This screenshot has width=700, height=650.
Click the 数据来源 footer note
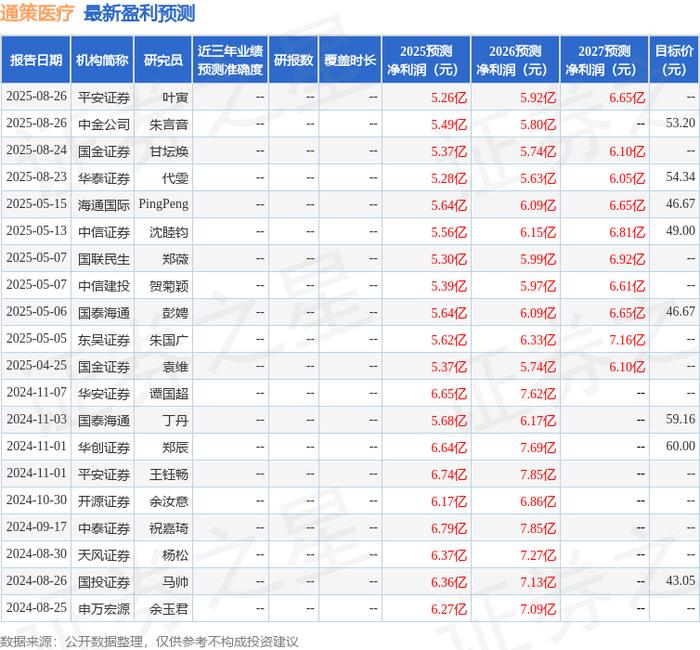pyautogui.click(x=149, y=642)
